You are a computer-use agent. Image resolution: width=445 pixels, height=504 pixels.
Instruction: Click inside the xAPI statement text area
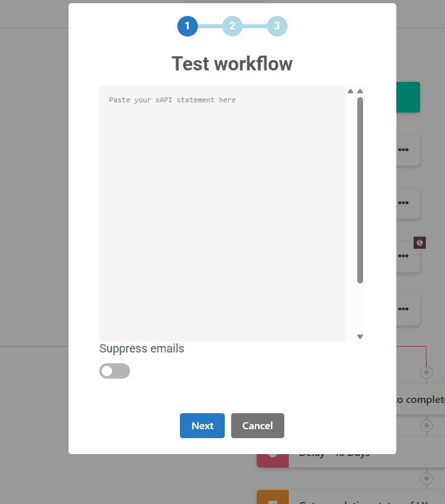coord(222,214)
